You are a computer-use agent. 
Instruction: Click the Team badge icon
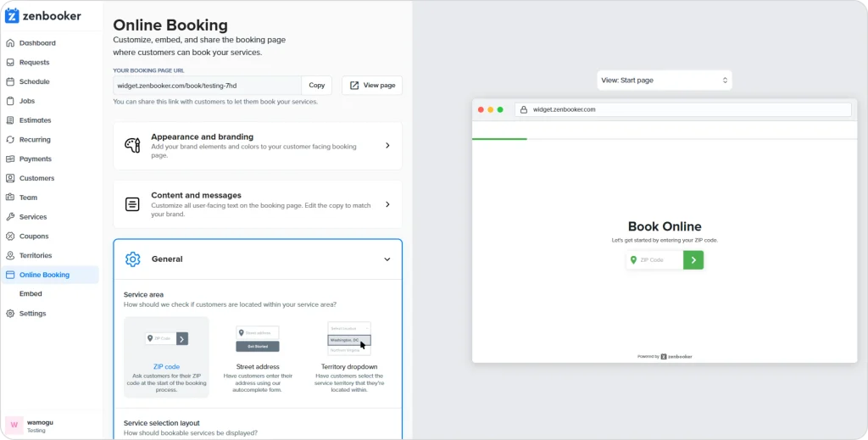click(10, 198)
